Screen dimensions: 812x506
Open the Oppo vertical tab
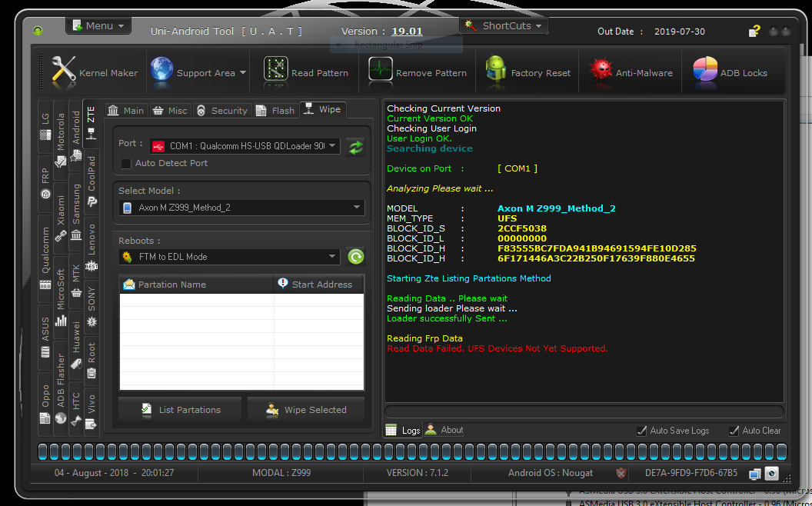point(45,403)
